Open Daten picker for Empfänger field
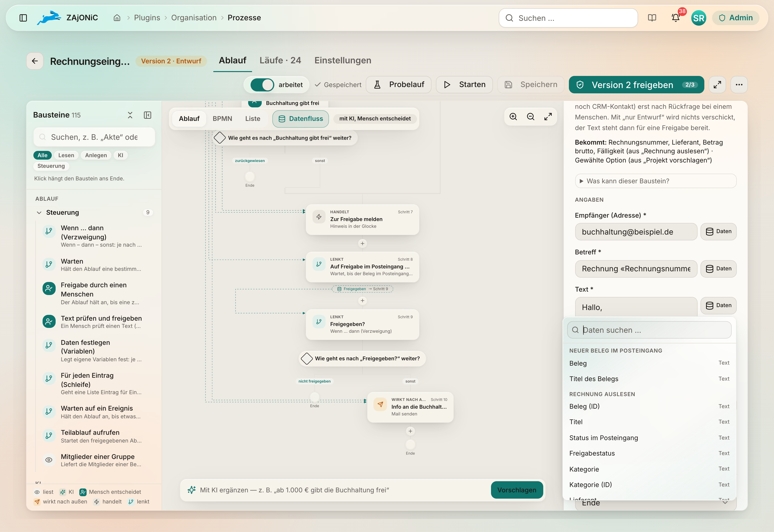 (x=718, y=231)
